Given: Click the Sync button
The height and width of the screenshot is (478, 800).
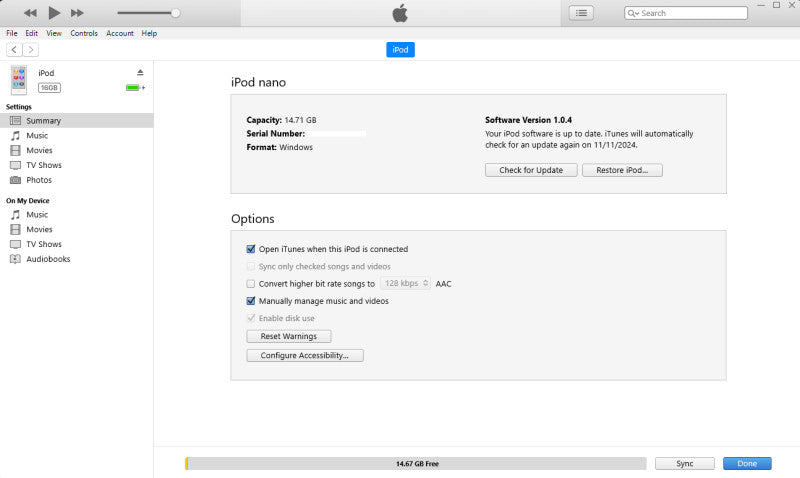Looking at the screenshot, I should (x=685, y=463).
